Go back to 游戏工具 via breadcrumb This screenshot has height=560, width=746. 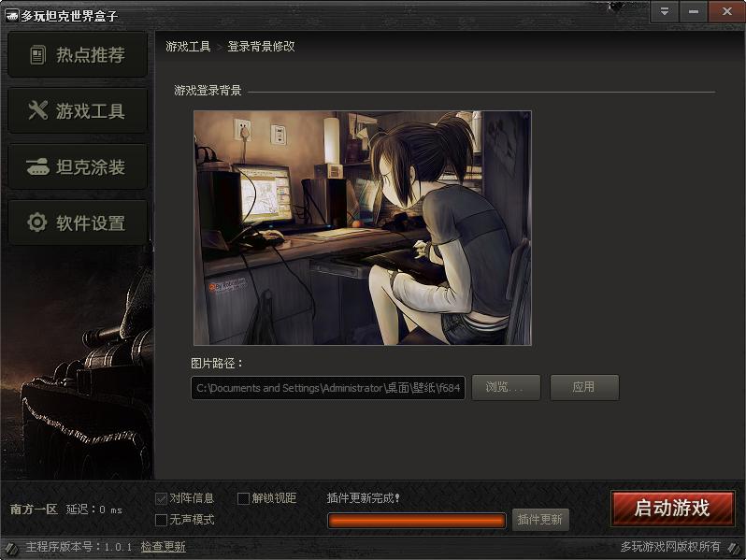click(x=188, y=46)
